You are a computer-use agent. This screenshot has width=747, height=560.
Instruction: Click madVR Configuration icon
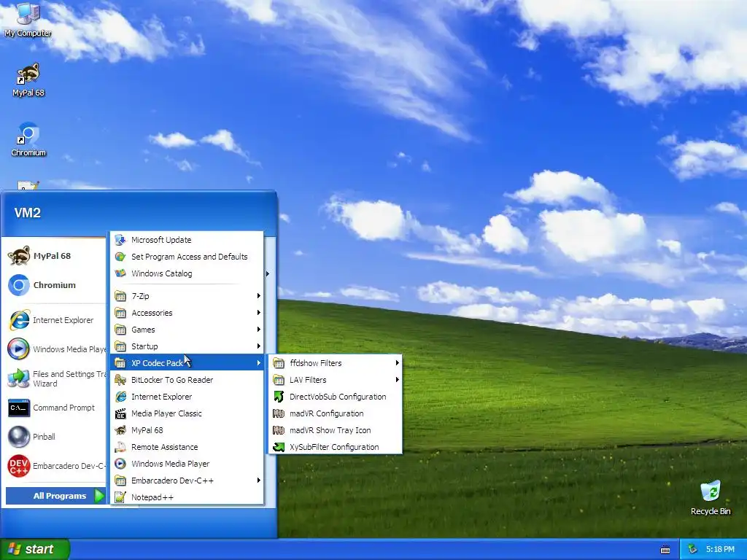[278, 413]
